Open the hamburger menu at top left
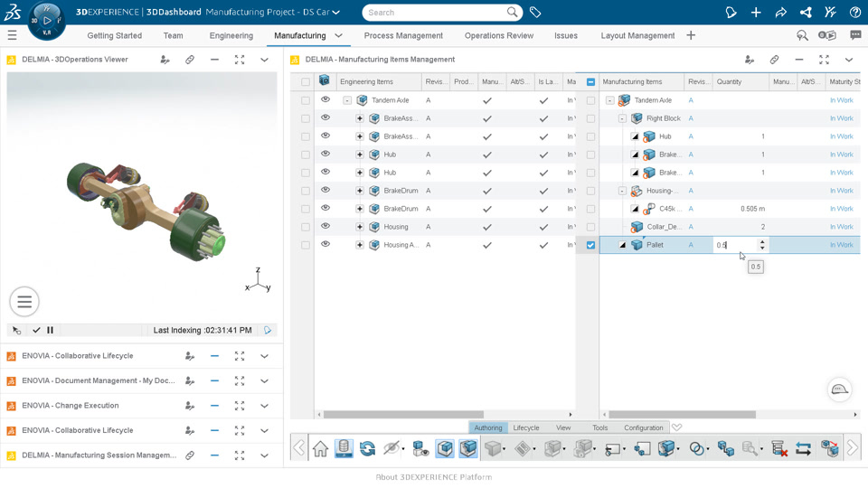This screenshot has height=488, width=868. [x=12, y=35]
